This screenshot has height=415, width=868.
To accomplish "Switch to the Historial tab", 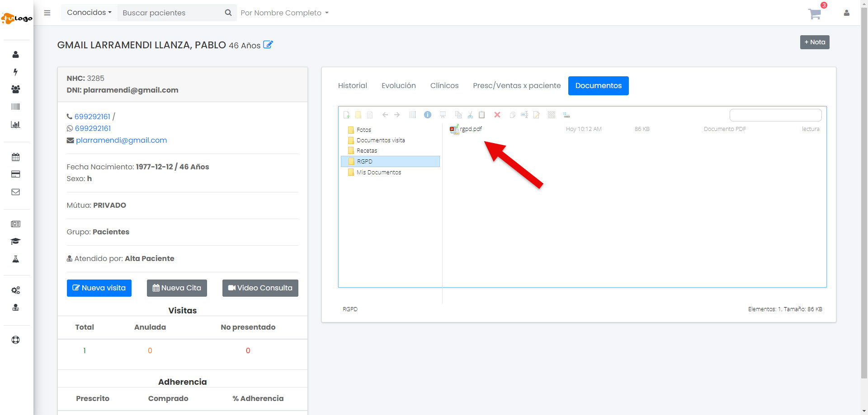I will point(353,86).
